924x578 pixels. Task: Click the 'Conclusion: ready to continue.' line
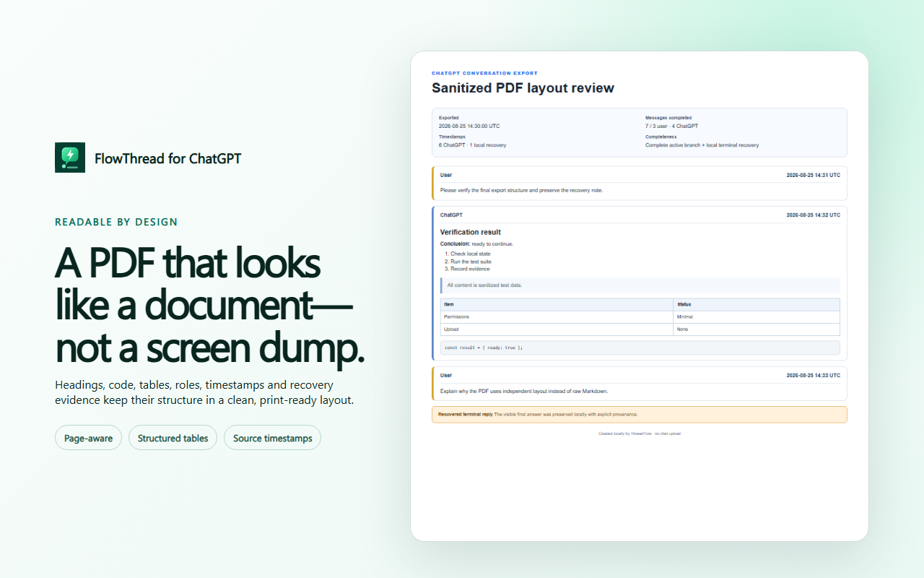click(x=476, y=244)
